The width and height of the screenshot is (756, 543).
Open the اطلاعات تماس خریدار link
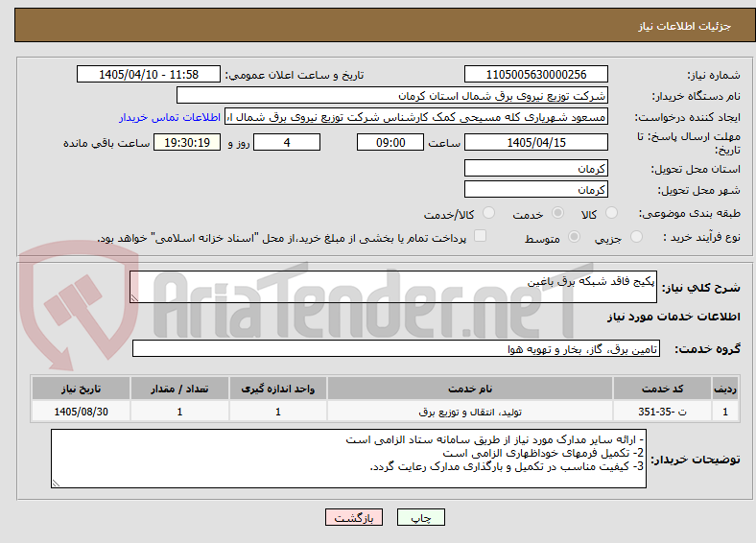(x=170, y=117)
